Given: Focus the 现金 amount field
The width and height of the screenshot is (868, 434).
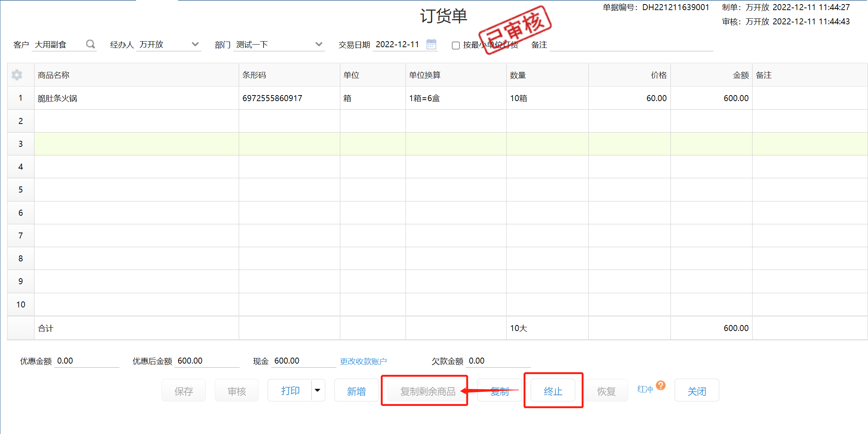Looking at the screenshot, I should pos(304,361).
